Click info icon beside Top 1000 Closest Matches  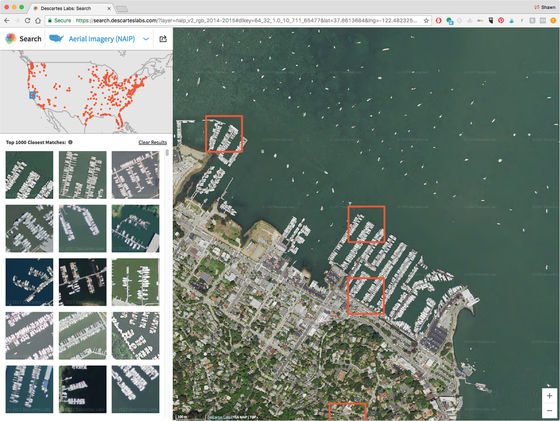point(70,142)
